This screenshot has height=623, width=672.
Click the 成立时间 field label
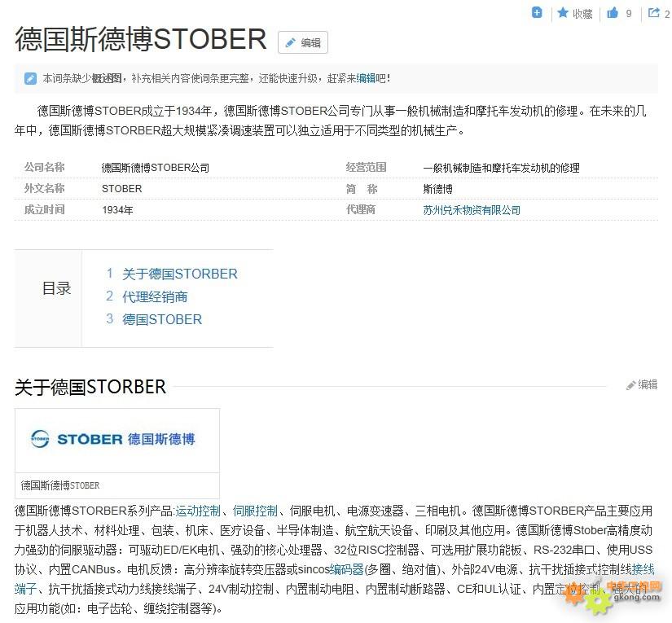pyautogui.click(x=44, y=209)
